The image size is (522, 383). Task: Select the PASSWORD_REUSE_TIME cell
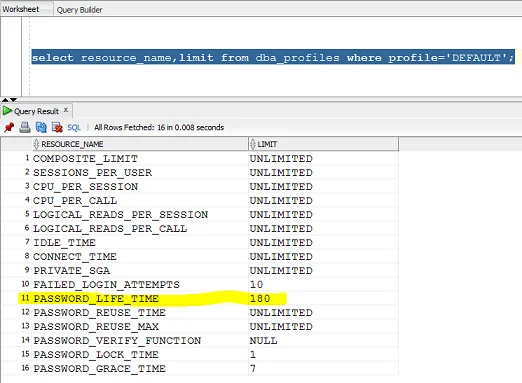pyautogui.click(x=140, y=313)
